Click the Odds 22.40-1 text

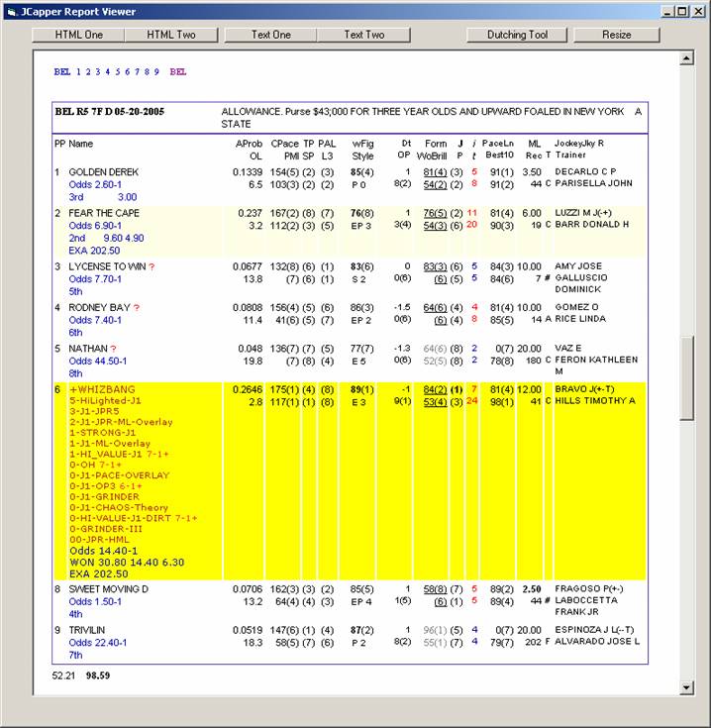coord(97,643)
